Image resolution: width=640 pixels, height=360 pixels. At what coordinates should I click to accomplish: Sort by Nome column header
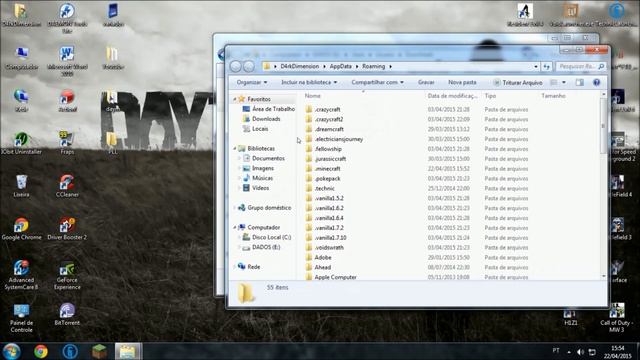pos(313,96)
